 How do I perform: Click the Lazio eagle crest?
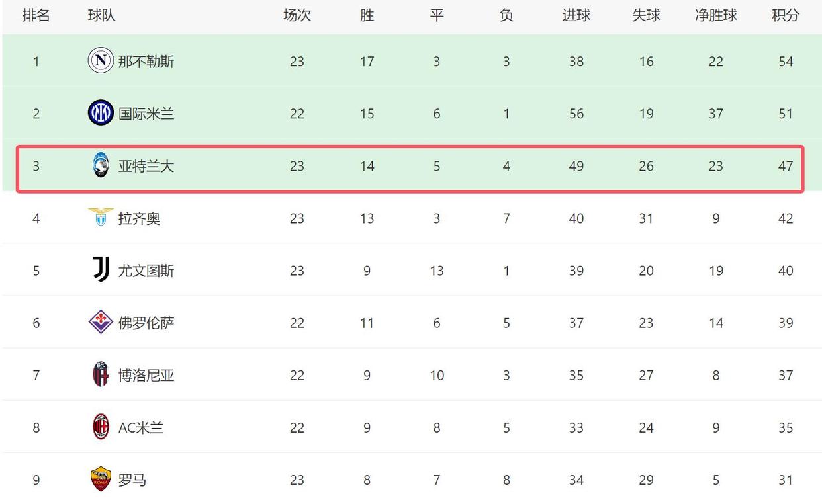point(101,217)
